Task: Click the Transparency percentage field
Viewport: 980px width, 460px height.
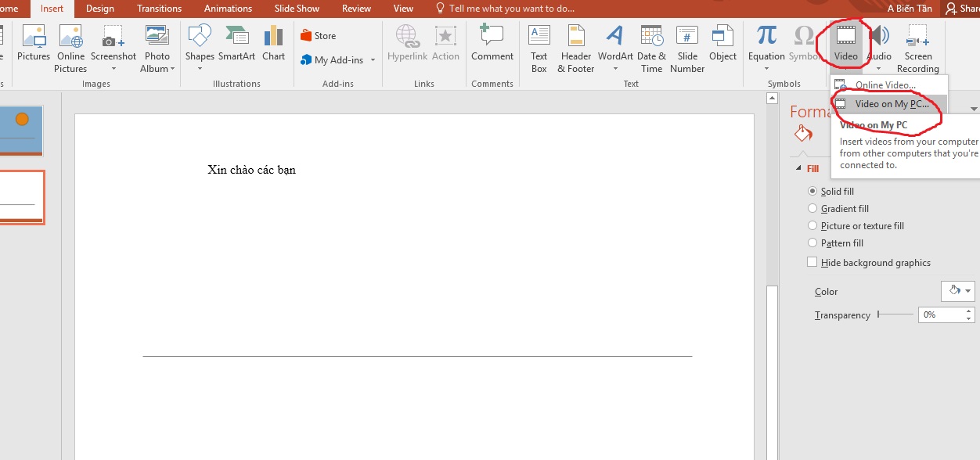Action: [x=942, y=314]
